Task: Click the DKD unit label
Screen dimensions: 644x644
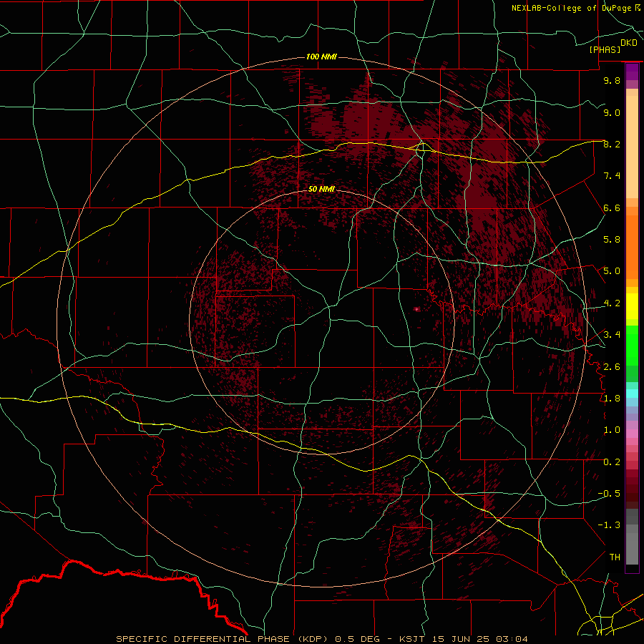Action: click(629, 43)
